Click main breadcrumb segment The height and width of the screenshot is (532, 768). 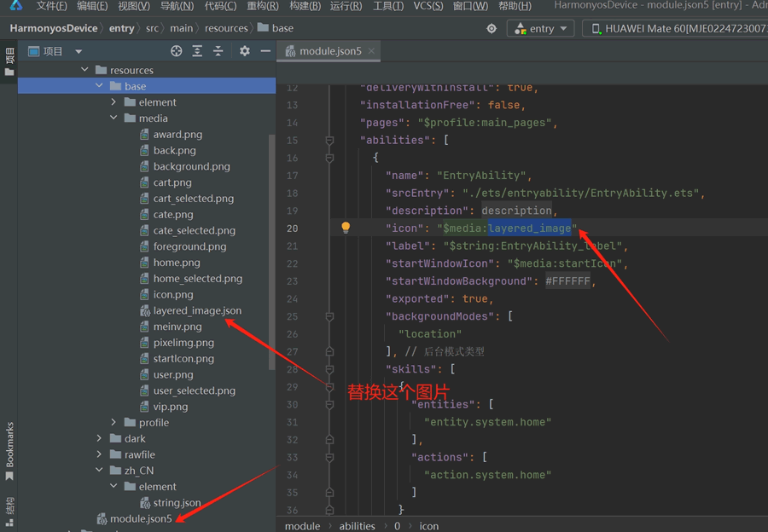[x=181, y=28]
